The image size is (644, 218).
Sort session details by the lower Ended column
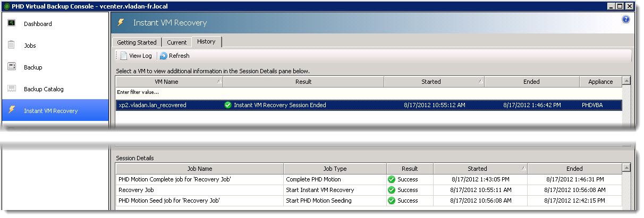pyautogui.click(x=574, y=169)
